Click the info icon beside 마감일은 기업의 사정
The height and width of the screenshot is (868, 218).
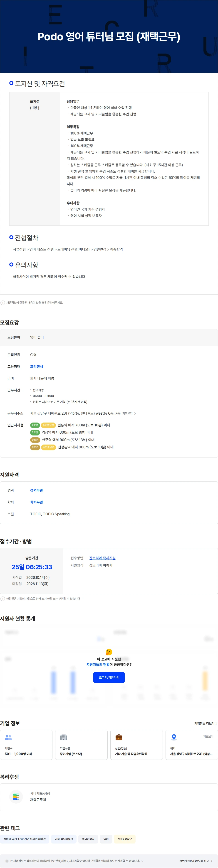pos(3,598)
